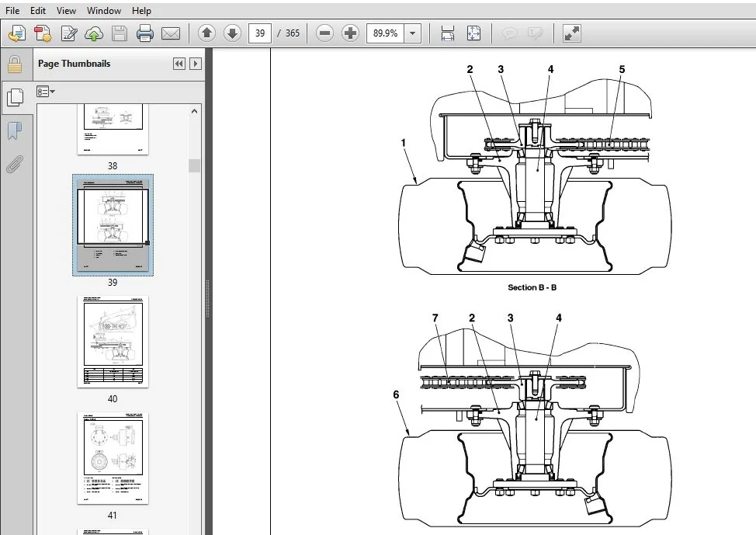Go to next page with down arrow
This screenshot has width=756, height=535.
pos(232,33)
